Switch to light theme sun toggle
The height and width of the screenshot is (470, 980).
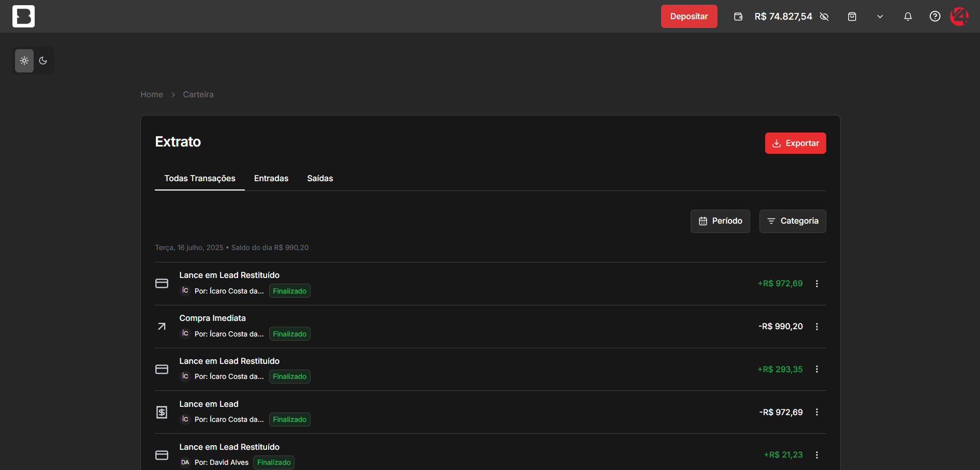point(24,61)
